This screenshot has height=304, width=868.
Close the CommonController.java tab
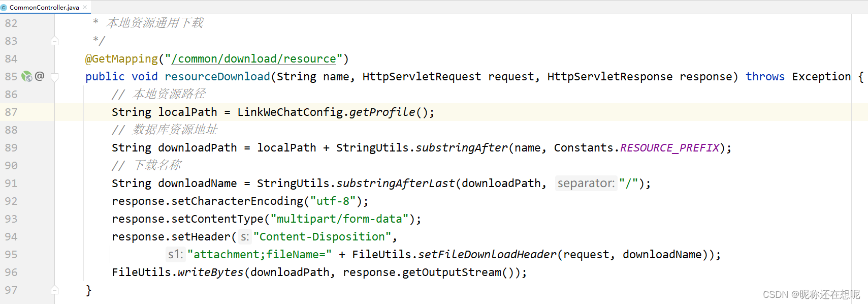tap(85, 7)
